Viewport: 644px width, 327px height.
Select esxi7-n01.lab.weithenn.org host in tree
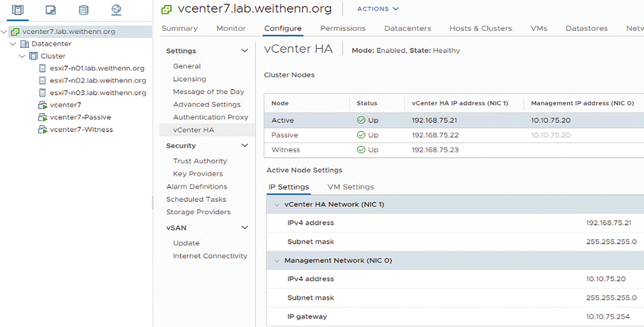click(x=97, y=69)
